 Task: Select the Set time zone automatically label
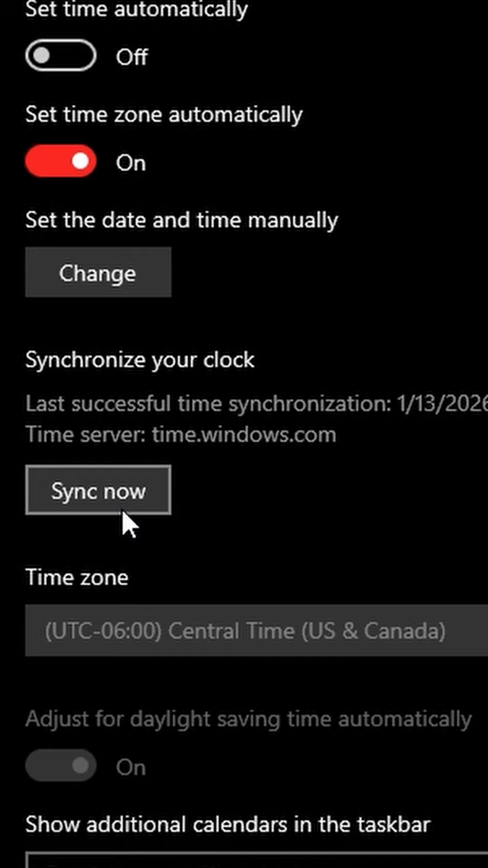click(x=164, y=114)
